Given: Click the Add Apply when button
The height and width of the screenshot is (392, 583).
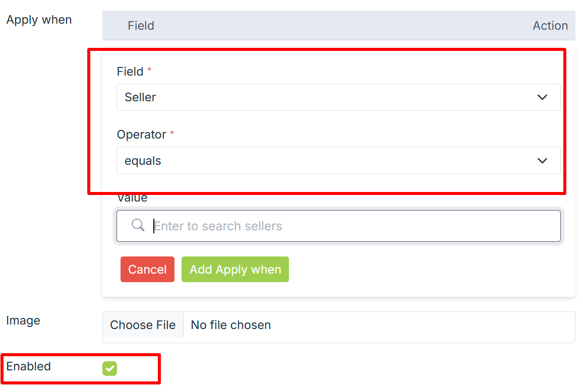Looking at the screenshot, I should point(235,270).
